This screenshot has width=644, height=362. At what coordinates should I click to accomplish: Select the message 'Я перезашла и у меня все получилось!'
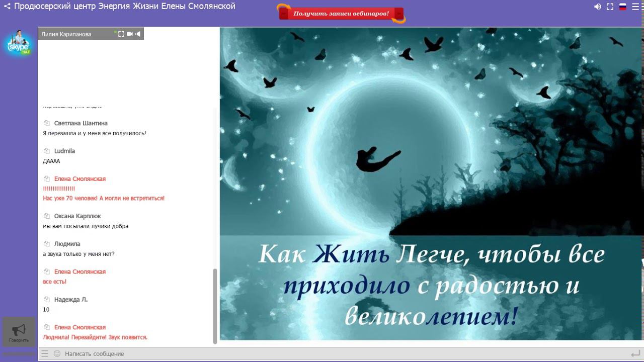(x=95, y=133)
